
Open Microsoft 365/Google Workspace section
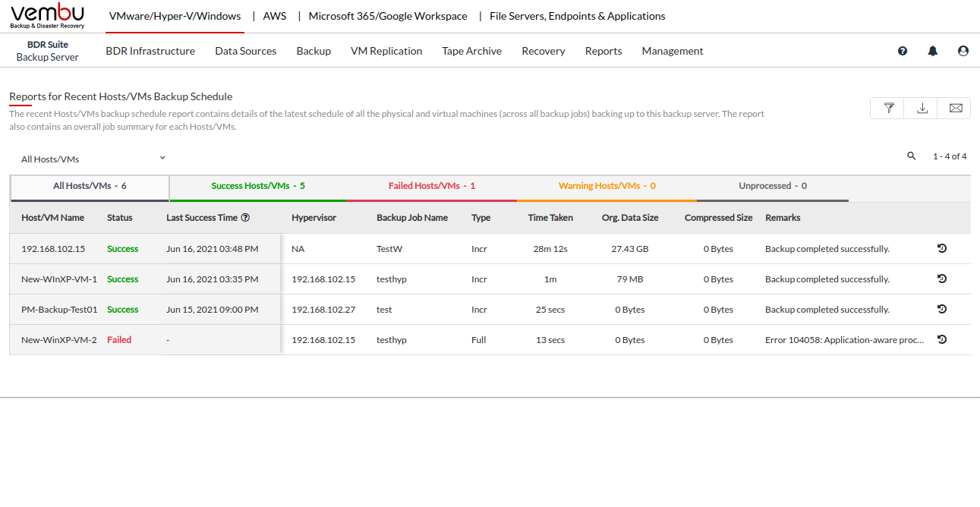pyautogui.click(x=388, y=16)
